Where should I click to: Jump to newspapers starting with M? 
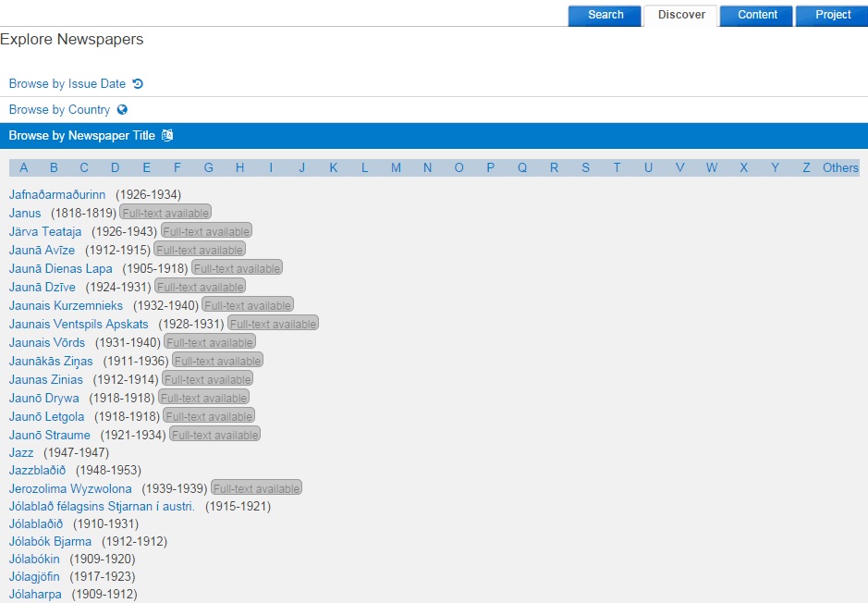pyautogui.click(x=396, y=167)
